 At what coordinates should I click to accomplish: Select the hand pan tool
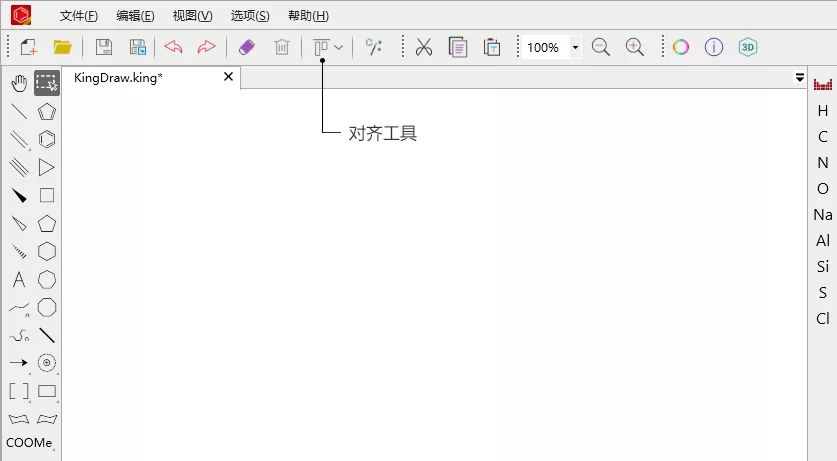[19, 83]
